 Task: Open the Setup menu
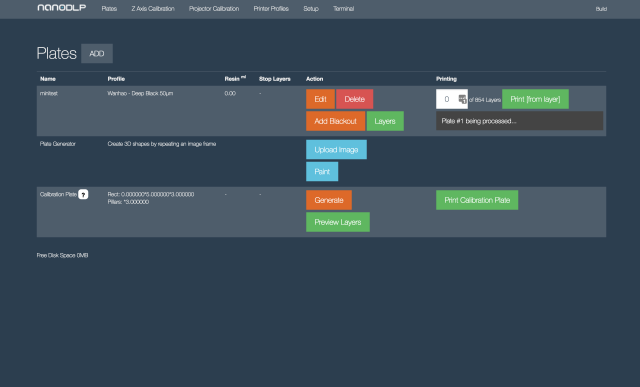pos(311,9)
